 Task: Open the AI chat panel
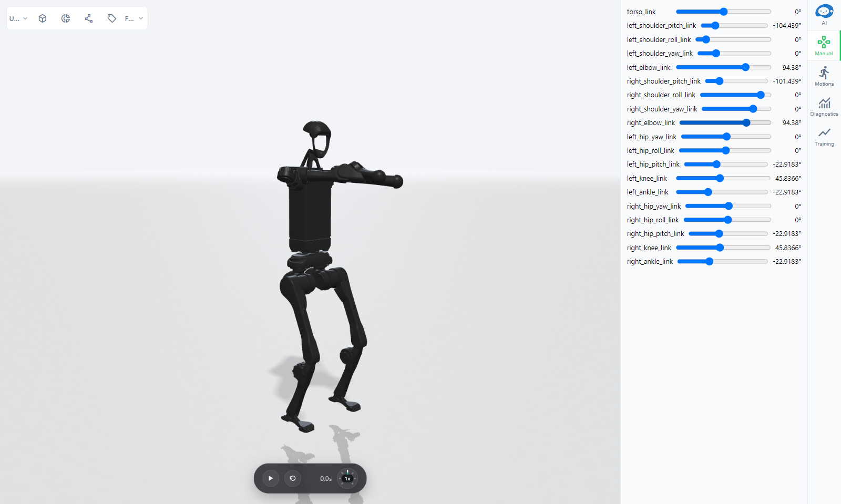824,15
